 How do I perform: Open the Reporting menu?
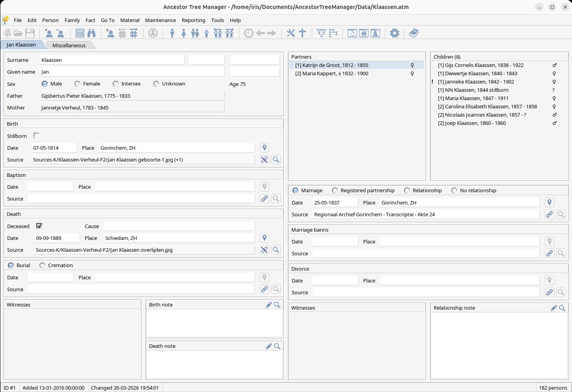point(193,20)
